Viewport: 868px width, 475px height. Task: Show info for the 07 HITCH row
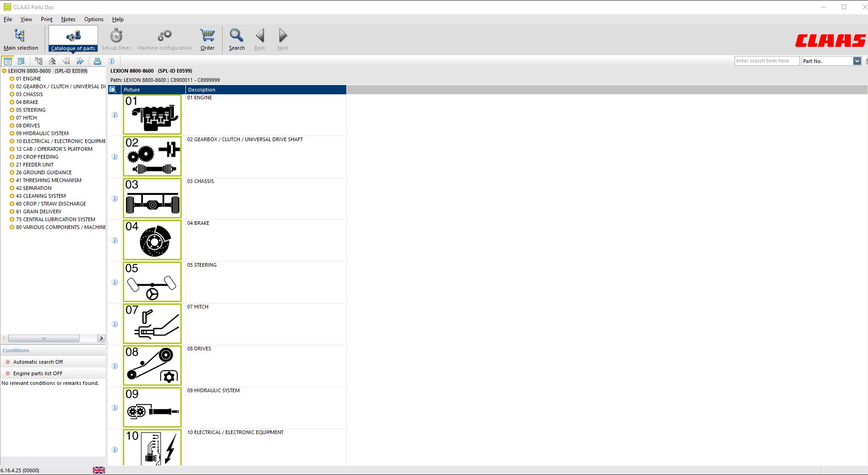click(x=115, y=324)
